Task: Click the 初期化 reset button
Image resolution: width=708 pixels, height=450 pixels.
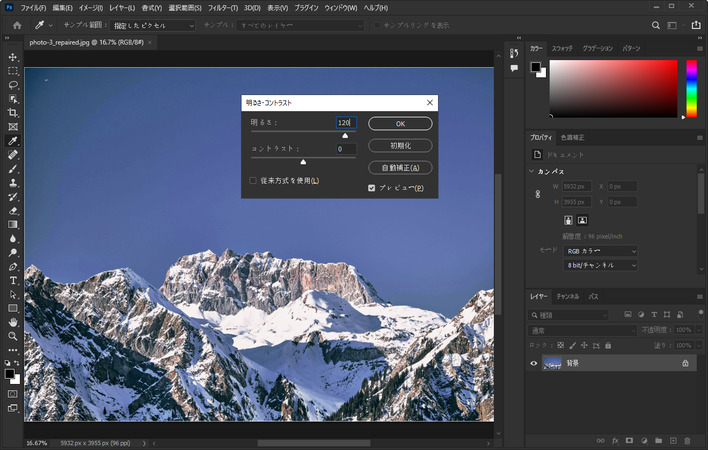Action: [400, 146]
